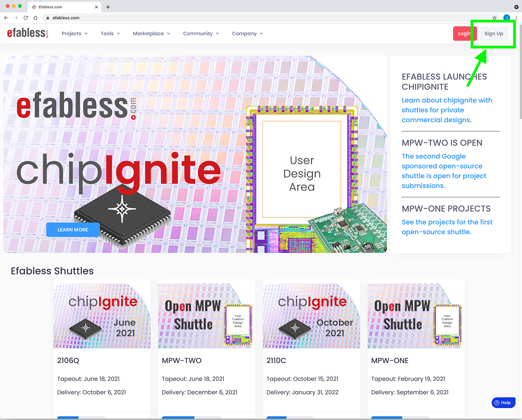Open 'Learn about chipIgnite' link
Image resolution: width=522 pixels, height=420 pixels.
click(447, 110)
